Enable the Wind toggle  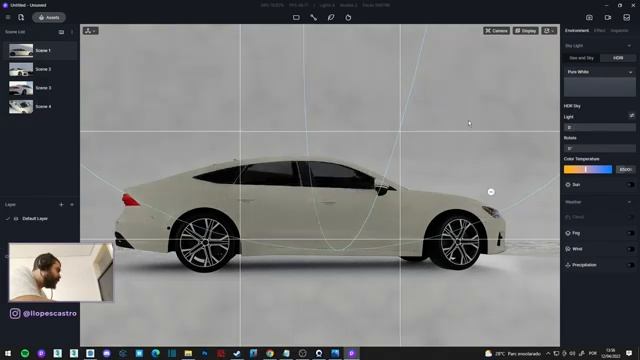coord(631,249)
